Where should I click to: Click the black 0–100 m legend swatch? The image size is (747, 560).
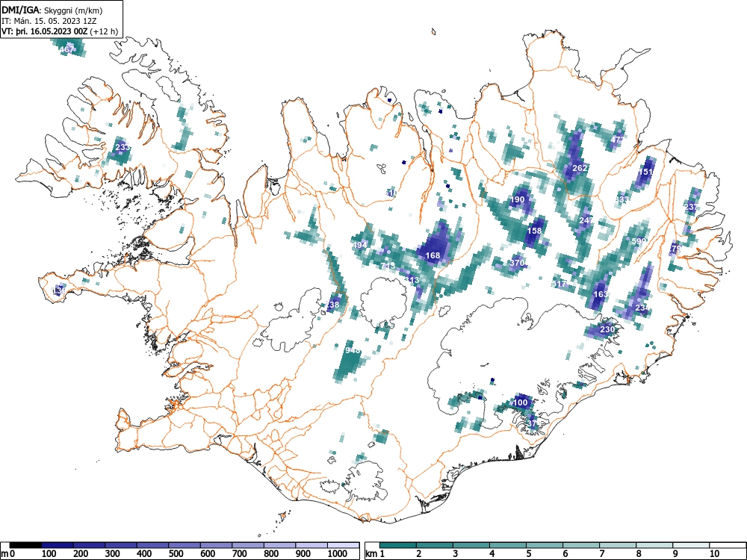(25, 545)
